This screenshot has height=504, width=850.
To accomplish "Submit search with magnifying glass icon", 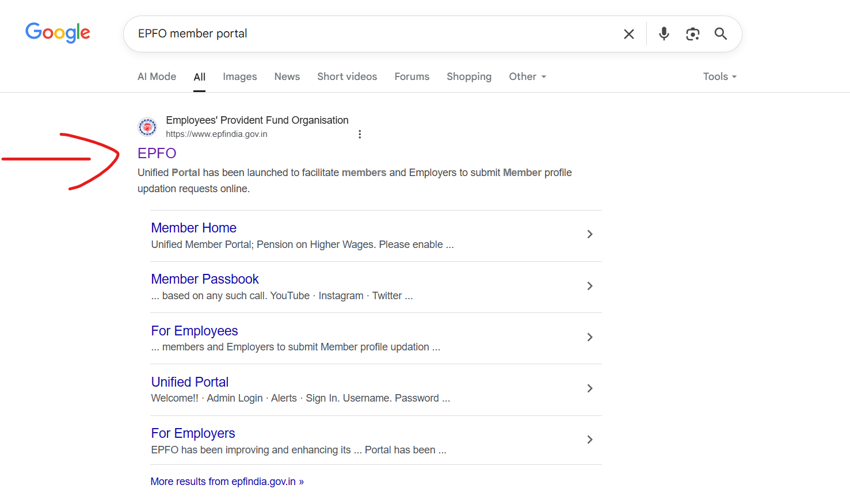I will pos(721,34).
